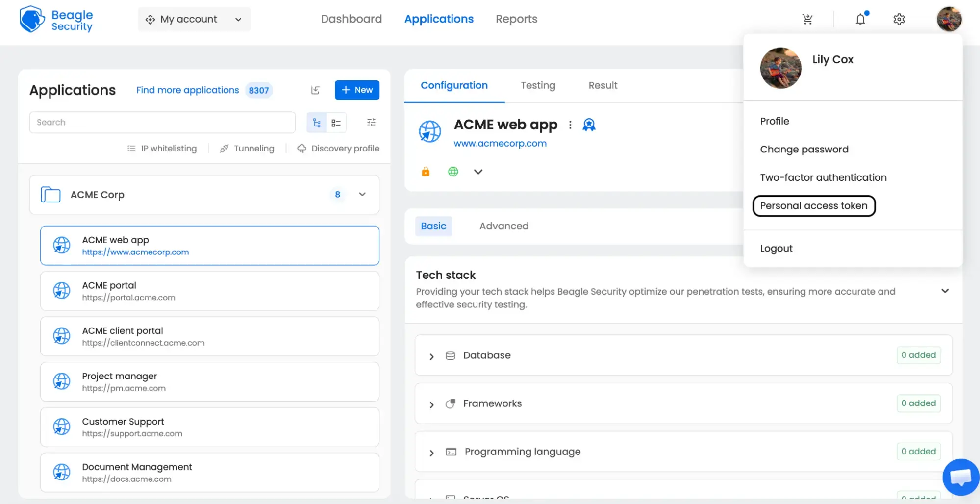Image resolution: width=980 pixels, height=504 pixels.
Task: Expand the chevron below the app URL
Action: pos(478,172)
